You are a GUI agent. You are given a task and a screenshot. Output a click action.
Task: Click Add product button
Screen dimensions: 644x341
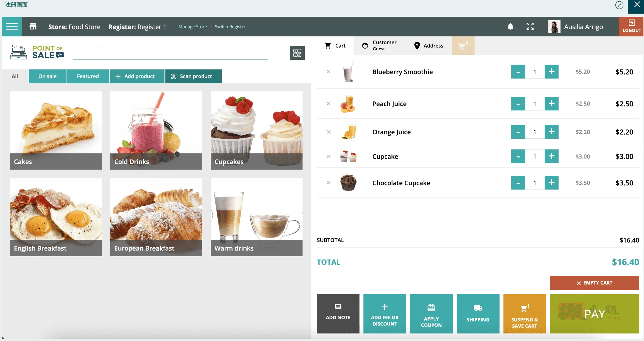[x=137, y=76]
